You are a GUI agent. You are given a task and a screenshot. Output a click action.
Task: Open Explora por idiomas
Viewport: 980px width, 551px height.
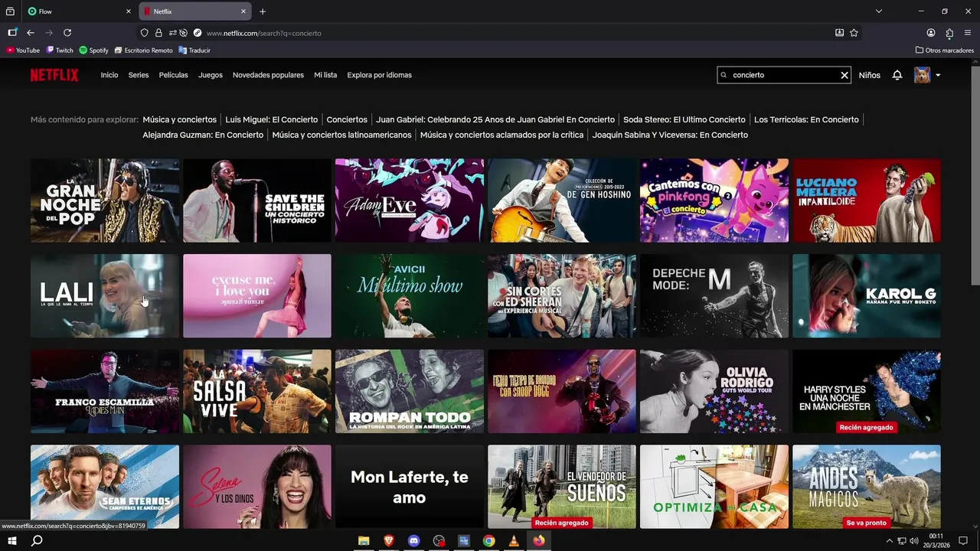click(x=380, y=75)
